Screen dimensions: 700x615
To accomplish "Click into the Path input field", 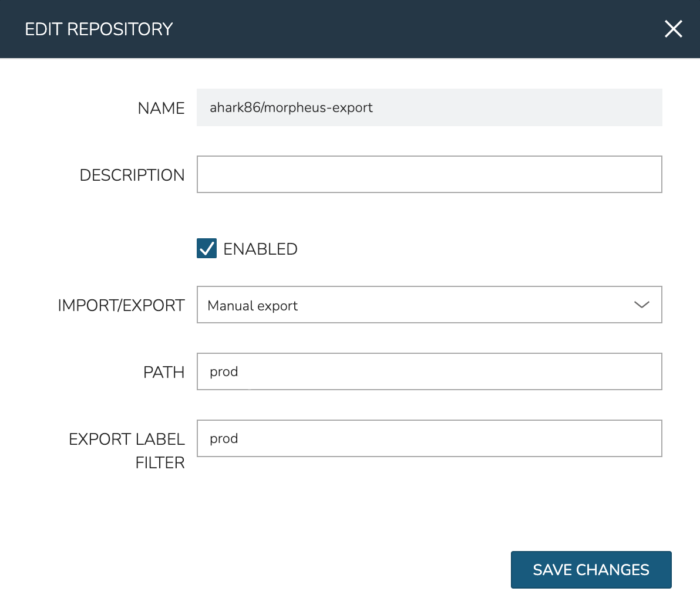I will click(x=446, y=371).
